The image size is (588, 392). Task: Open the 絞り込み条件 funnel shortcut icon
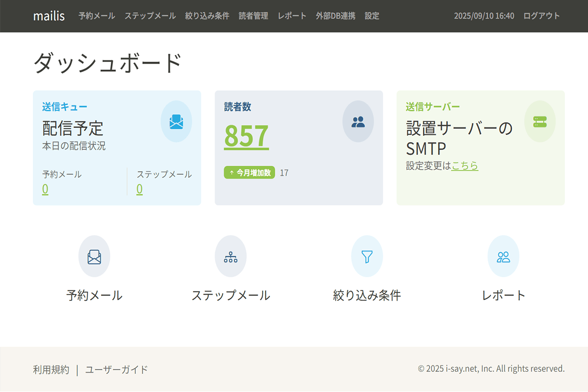coord(367,256)
